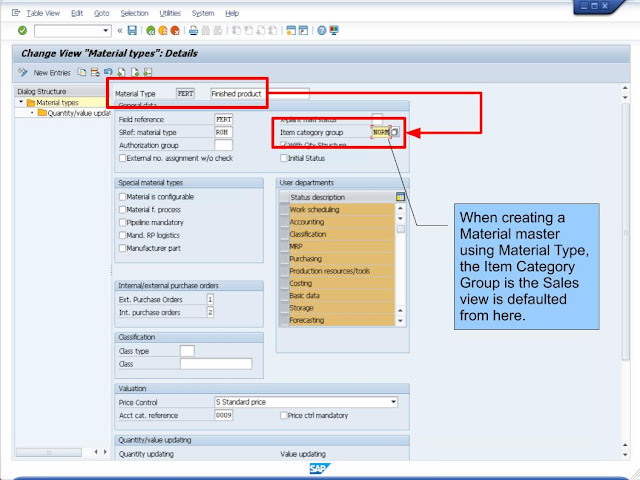Check Manufacturer part checkbox
Image resolution: width=640 pixels, height=480 pixels.
pyautogui.click(x=122, y=248)
